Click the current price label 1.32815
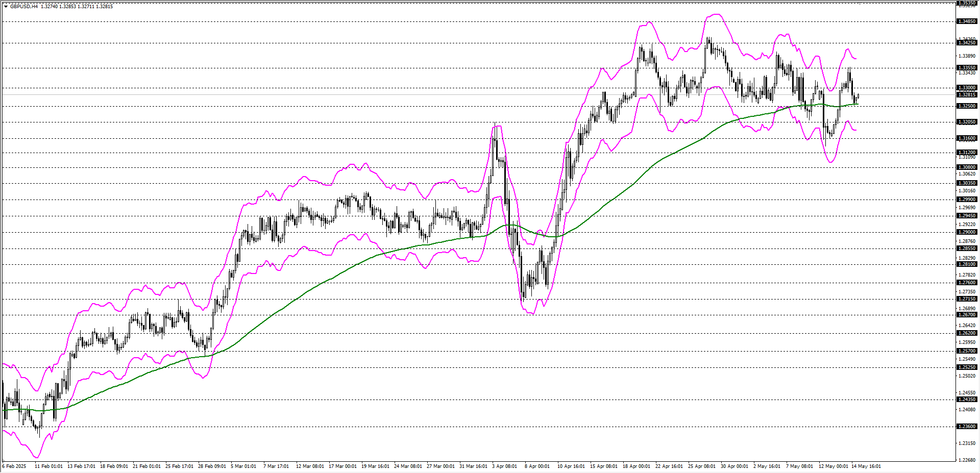The height and width of the screenshot is (473, 980). [x=967, y=95]
